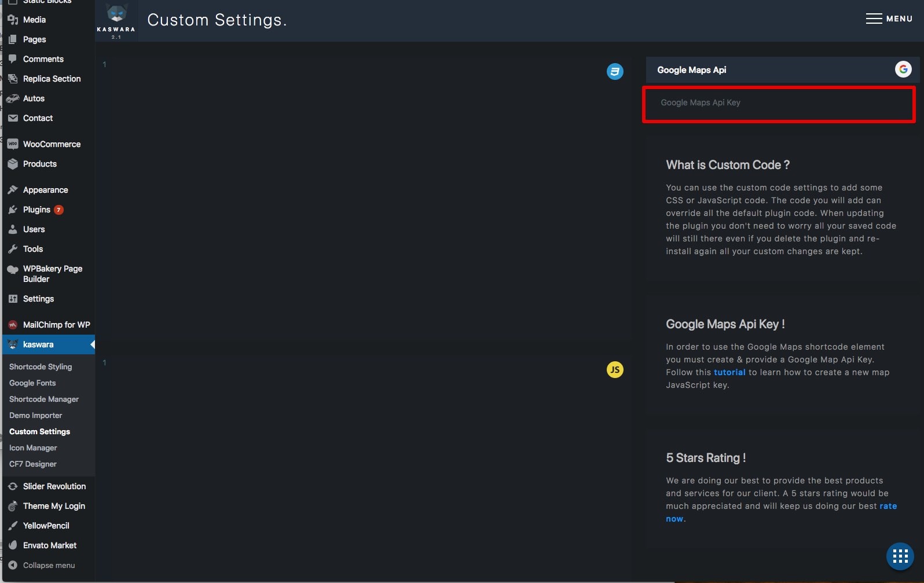Open the Media menu item

click(x=49, y=20)
